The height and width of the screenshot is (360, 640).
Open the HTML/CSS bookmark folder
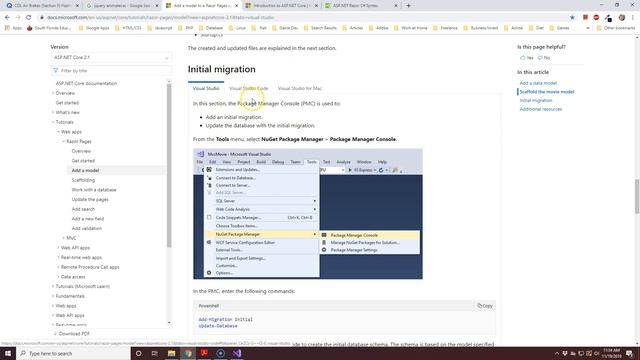pyautogui.click(x=128, y=28)
